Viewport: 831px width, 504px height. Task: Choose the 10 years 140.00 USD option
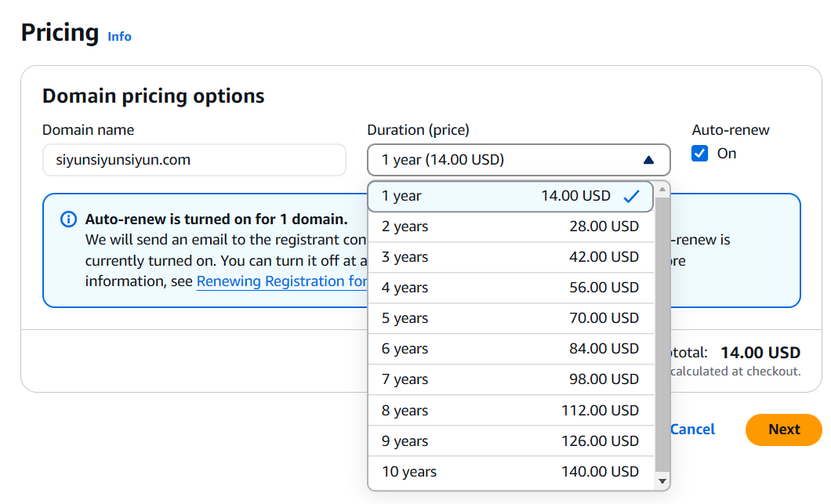point(510,472)
